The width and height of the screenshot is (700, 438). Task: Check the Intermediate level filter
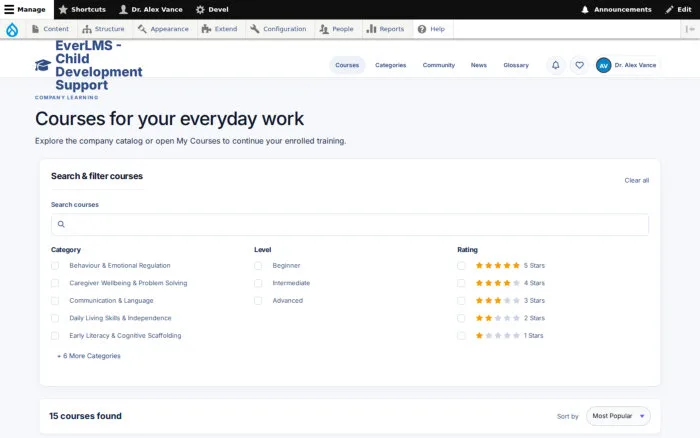pyautogui.click(x=258, y=283)
